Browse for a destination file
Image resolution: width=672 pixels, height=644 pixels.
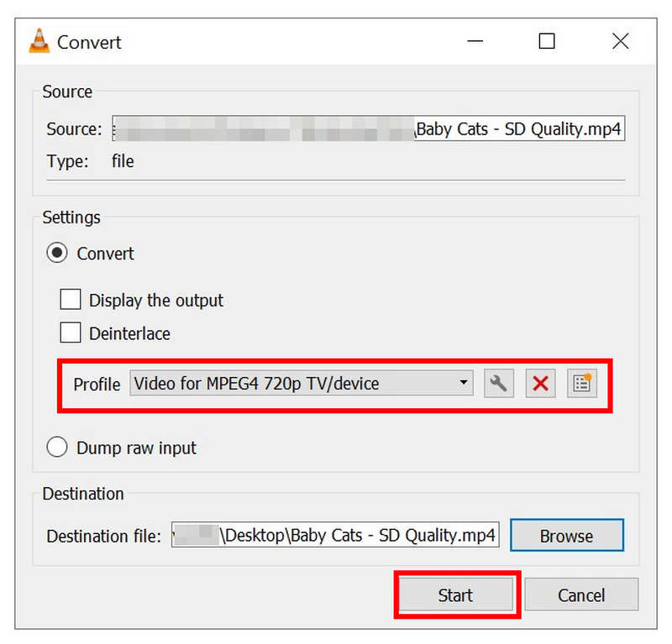pyautogui.click(x=566, y=535)
